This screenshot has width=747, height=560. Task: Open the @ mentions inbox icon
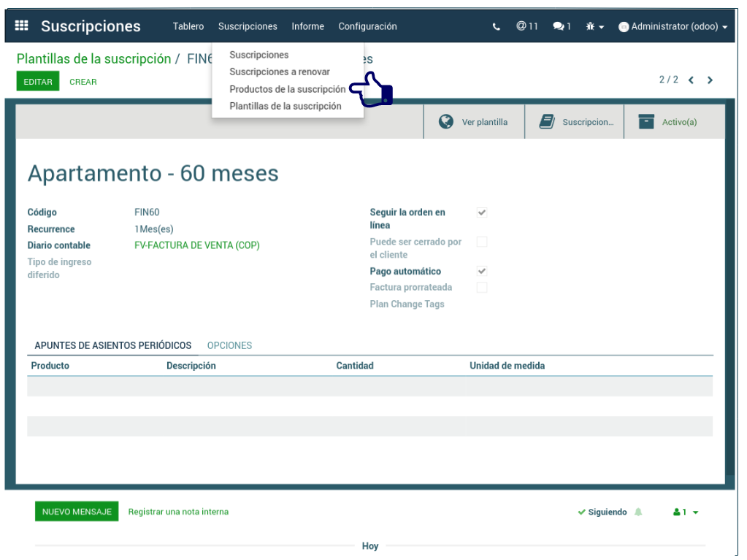click(526, 26)
